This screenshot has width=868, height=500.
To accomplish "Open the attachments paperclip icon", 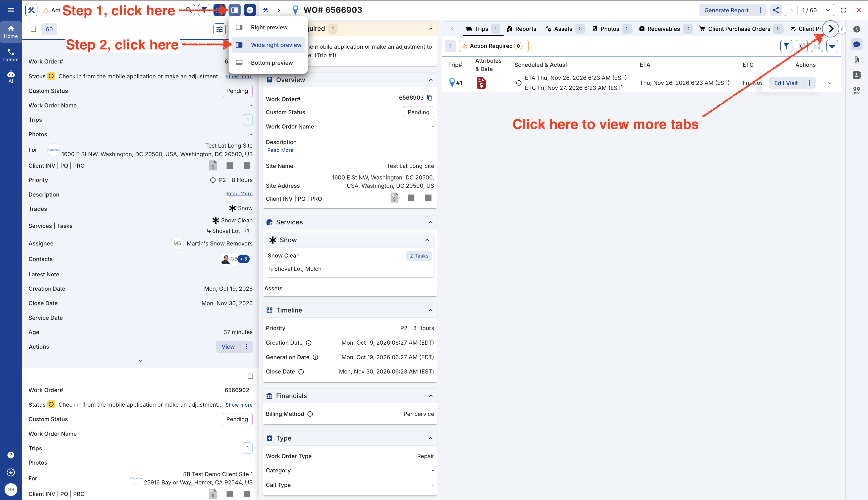I will [857, 60].
